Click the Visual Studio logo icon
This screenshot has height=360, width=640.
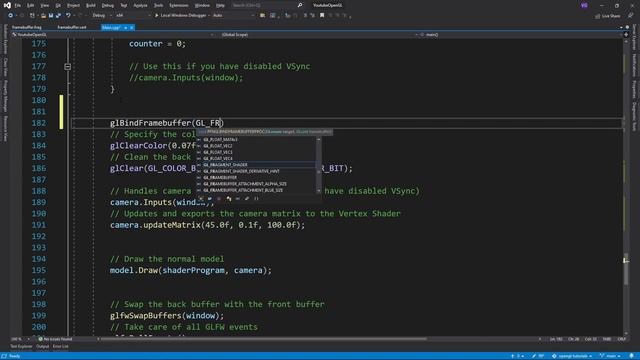coord(7,5)
